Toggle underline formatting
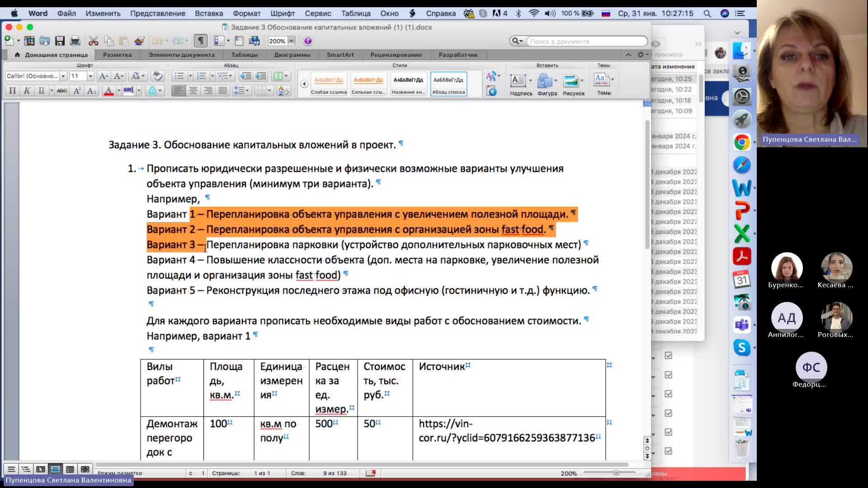This screenshot has width=868, height=488. [41, 91]
